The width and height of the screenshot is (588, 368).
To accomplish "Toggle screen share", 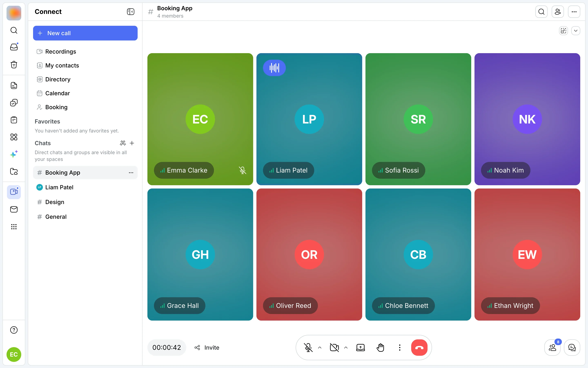I will coord(360,348).
